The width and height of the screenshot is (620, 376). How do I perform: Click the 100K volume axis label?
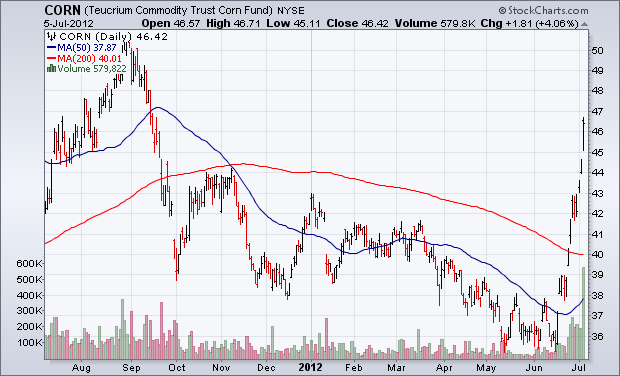(30, 343)
